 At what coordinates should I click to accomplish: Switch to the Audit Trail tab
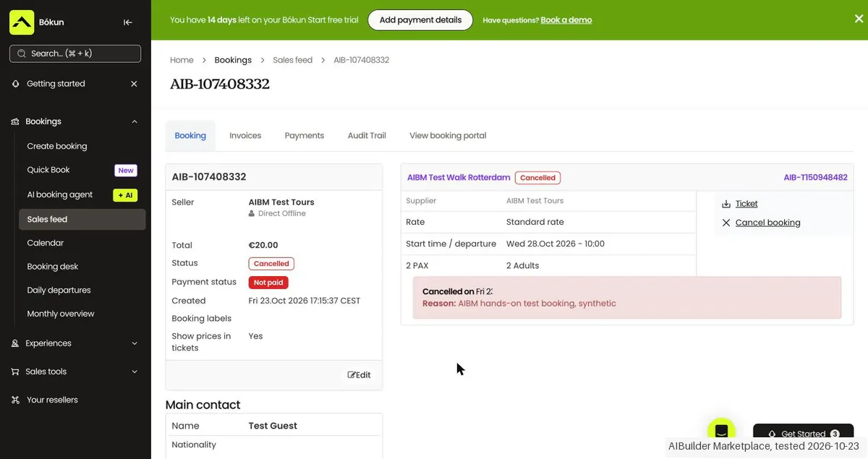click(x=367, y=135)
